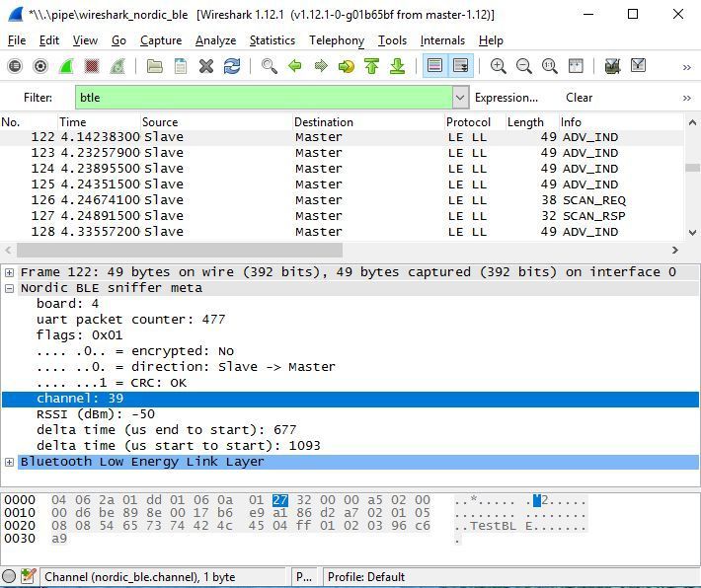
Task: Edit capture filters icon
Action: 612,66
